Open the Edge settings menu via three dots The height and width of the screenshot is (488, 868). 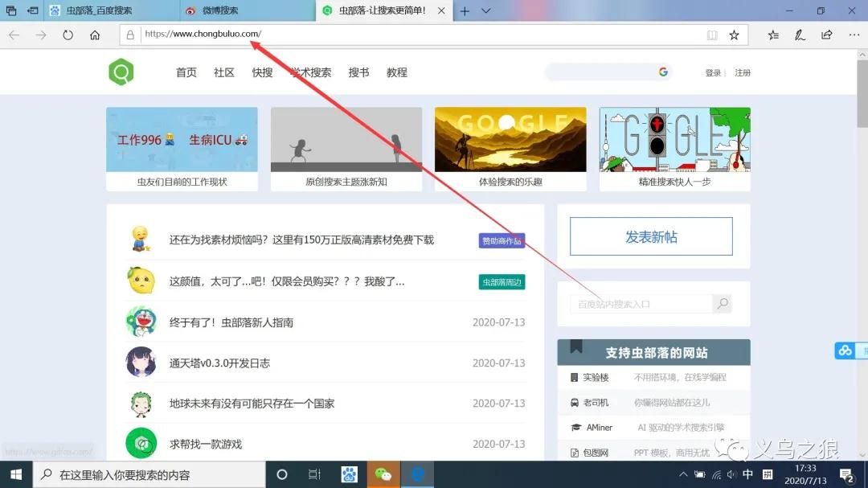(x=854, y=35)
